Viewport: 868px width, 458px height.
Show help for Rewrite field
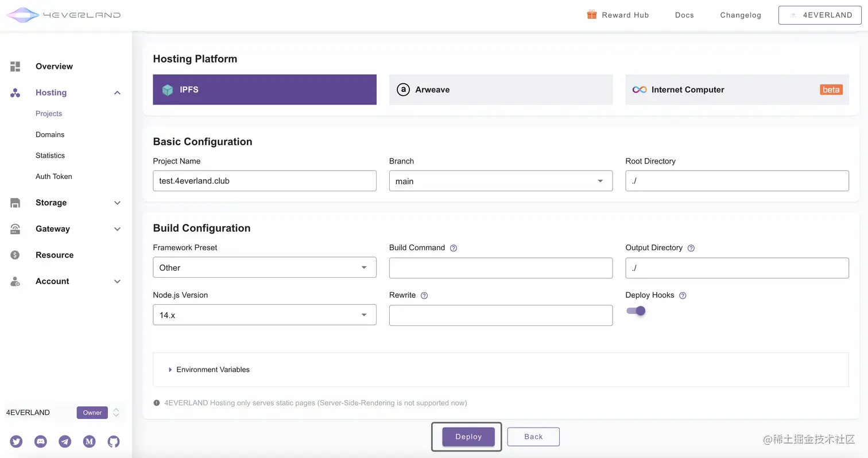pos(424,296)
